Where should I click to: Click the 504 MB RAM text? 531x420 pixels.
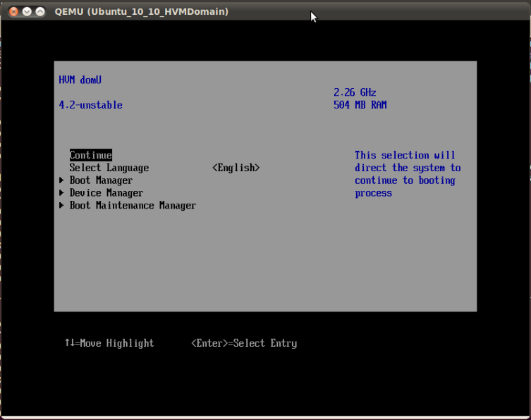coord(360,105)
